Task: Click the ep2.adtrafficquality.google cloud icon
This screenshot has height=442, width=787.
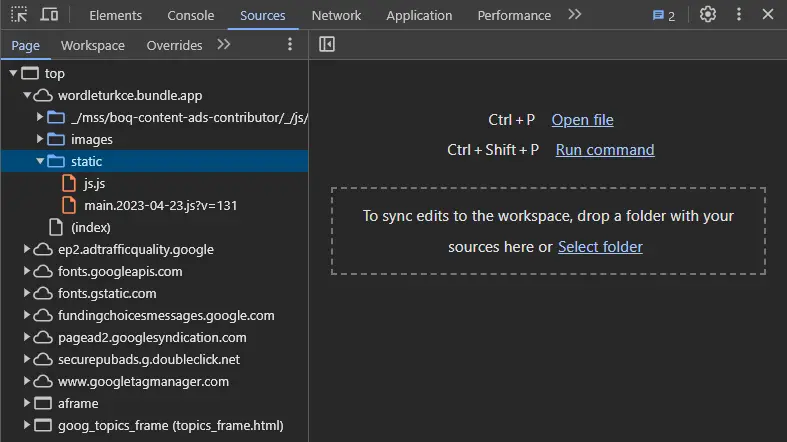Action: pos(43,249)
